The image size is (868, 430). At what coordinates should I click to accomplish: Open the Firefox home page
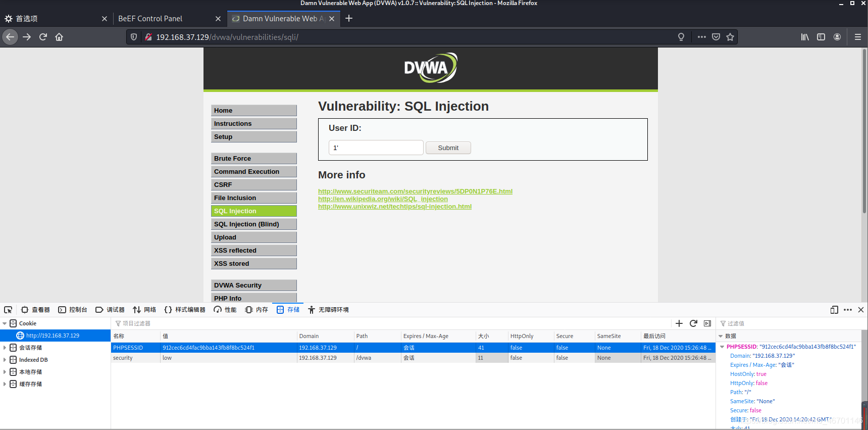(x=59, y=37)
